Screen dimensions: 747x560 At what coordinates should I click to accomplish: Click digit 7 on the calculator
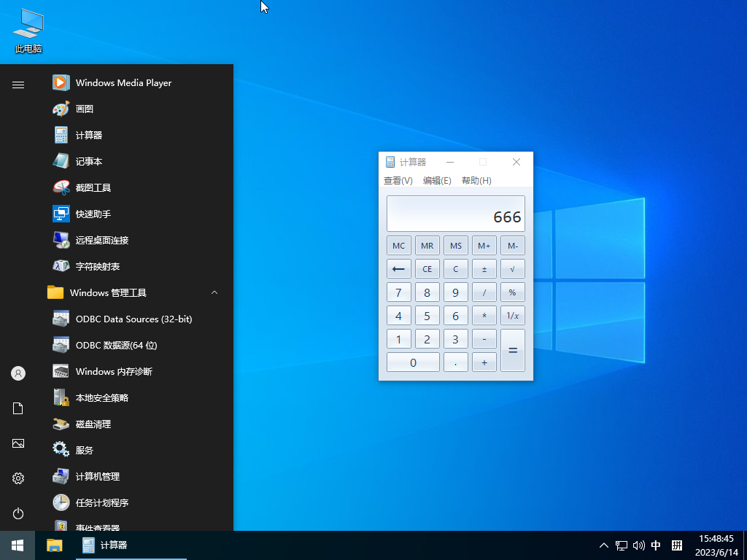click(399, 292)
